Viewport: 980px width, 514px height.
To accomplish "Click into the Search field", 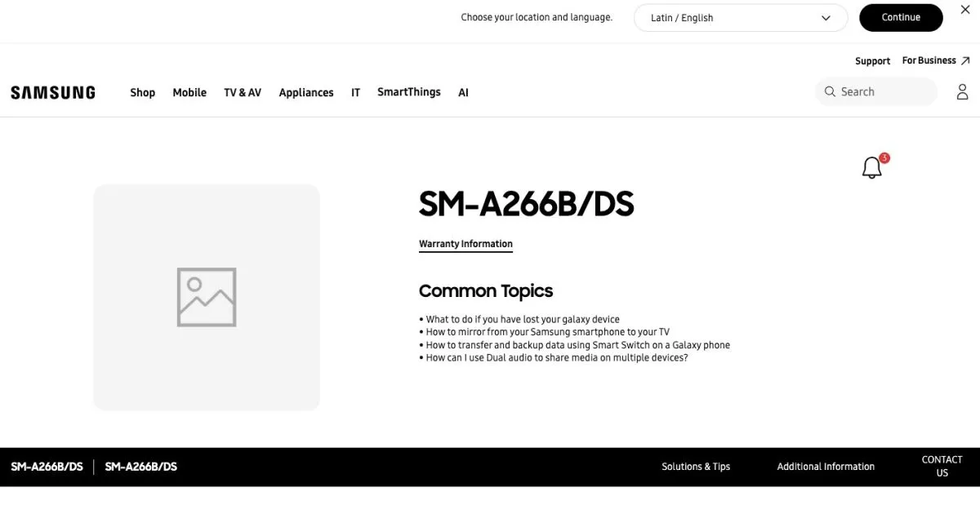I will click(882, 92).
